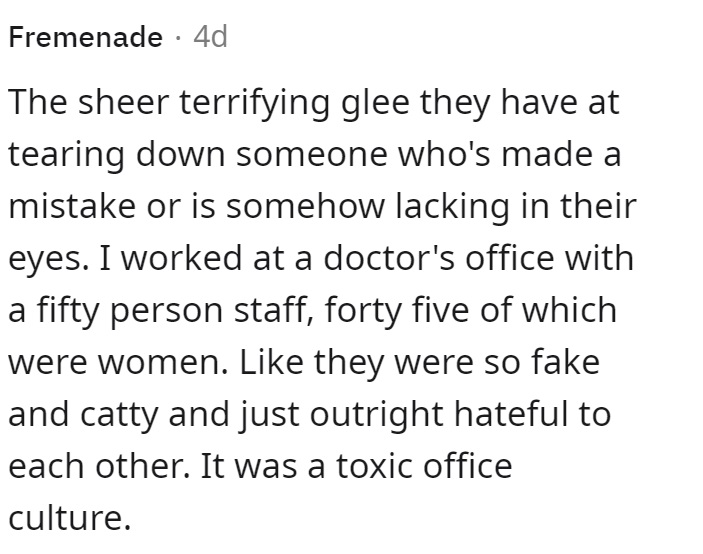The width and height of the screenshot is (703, 554).
Task: Click the word 'forty' in the comment
Action: 363,311
